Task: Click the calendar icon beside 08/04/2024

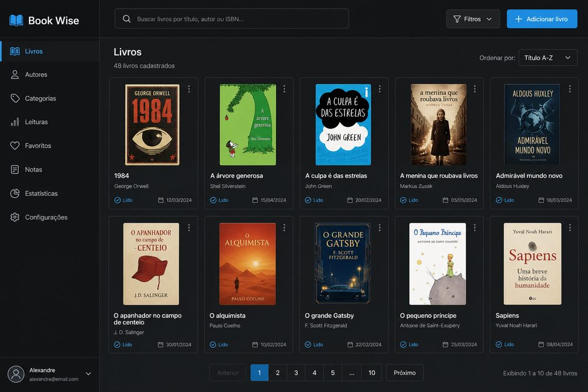Action: [541, 344]
